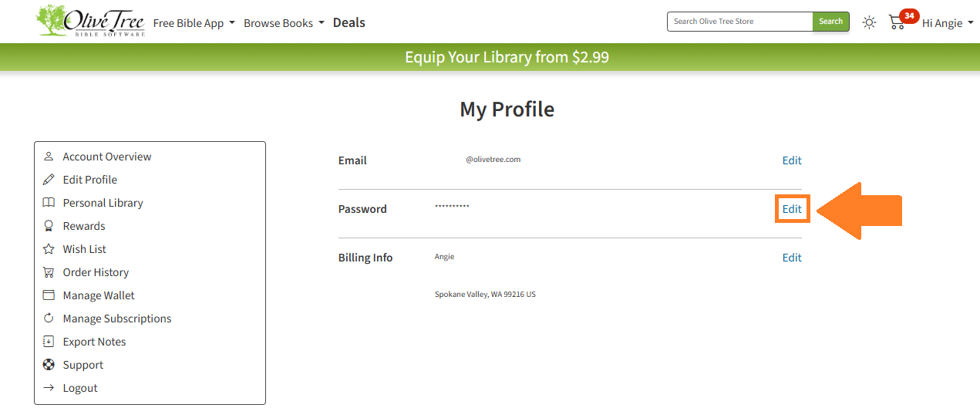Viewport: 980px width, 408px height.
Task: Expand the Free Bible App dropdown
Action: click(x=194, y=23)
